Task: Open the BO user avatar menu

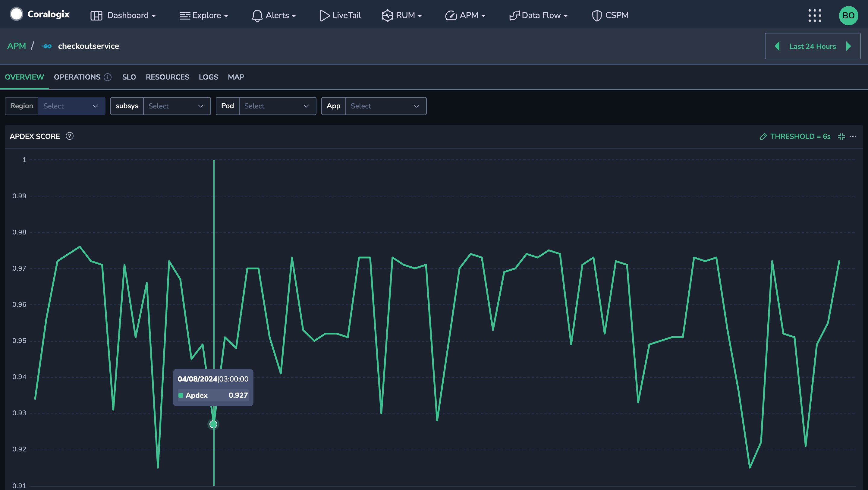Action: click(x=848, y=15)
